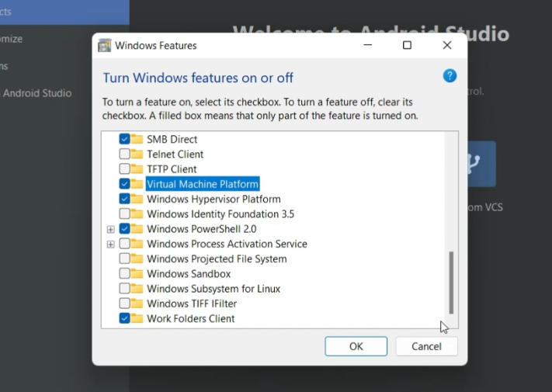Open the blue help question mark icon
552x392 pixels.
[x=450, y=75]
